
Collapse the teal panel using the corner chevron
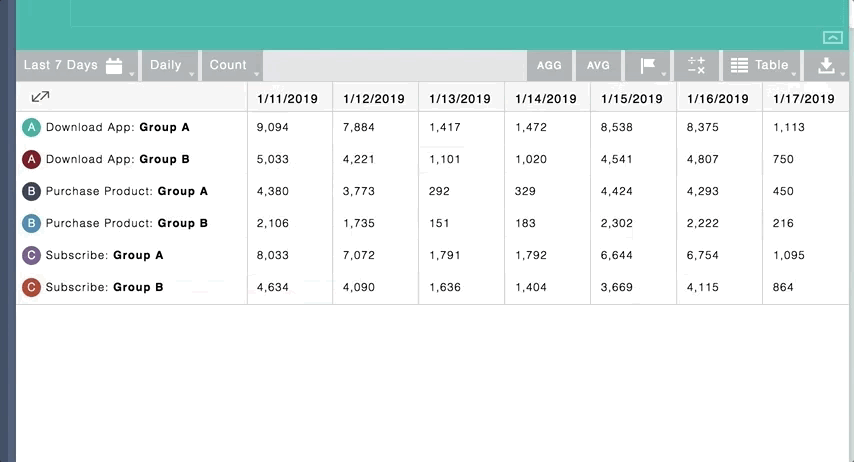click(833, 38)
